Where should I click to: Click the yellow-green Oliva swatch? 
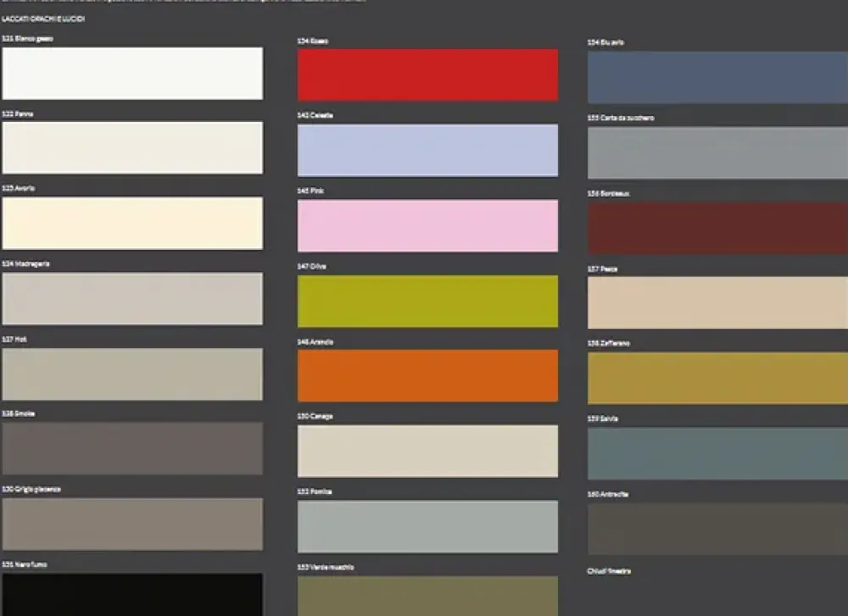pyautogui.click(x=427, y=302)
